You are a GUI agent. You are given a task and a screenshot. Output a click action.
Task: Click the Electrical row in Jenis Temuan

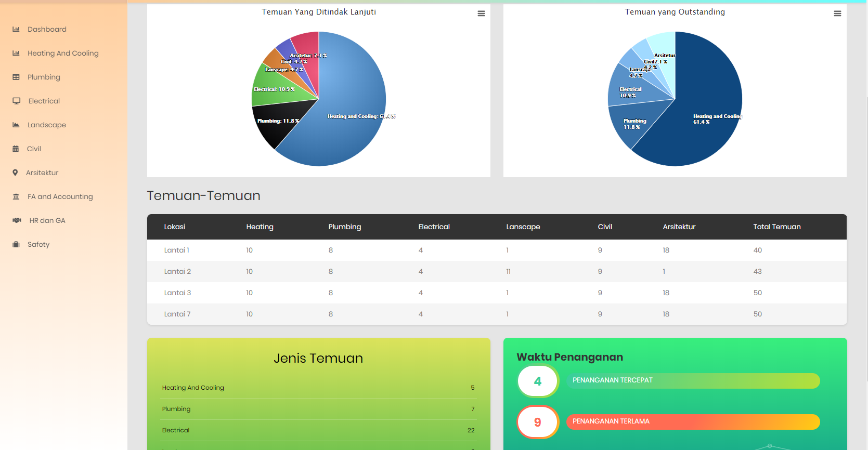(x=318, y=431)
